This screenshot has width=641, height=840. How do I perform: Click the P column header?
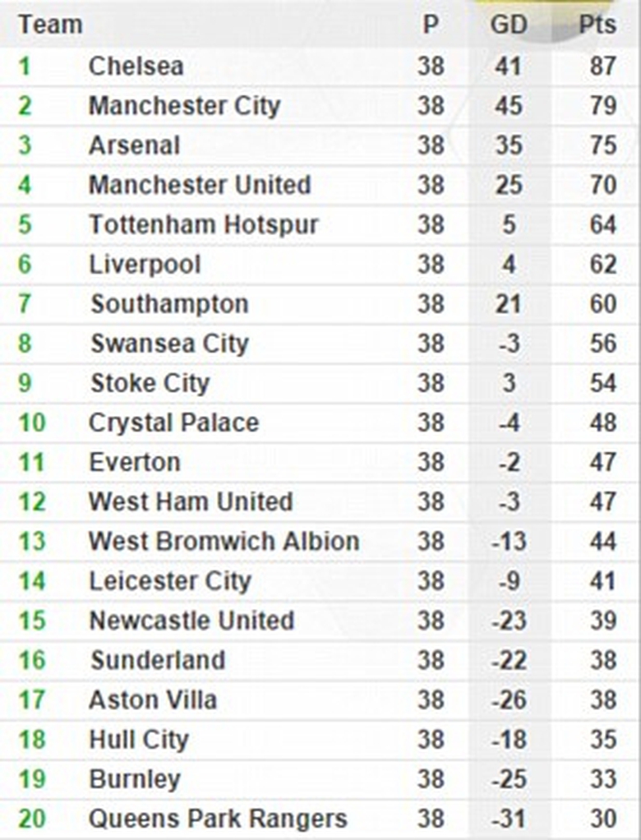(x=431, y=25)
